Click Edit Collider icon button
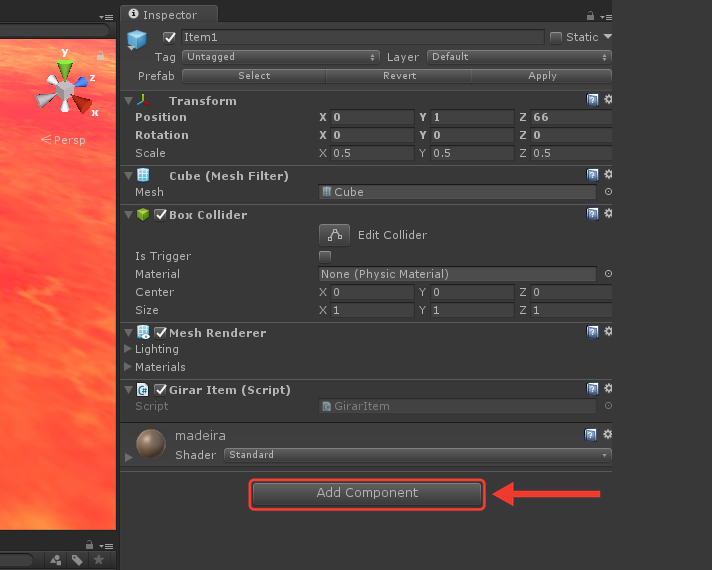 tap(335, 235)
